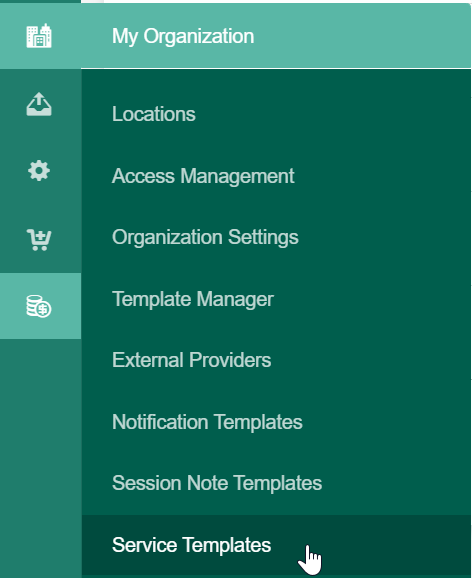Click the cog wheel sidebar button
The image size is (472, 578).
tap(39, 171)
